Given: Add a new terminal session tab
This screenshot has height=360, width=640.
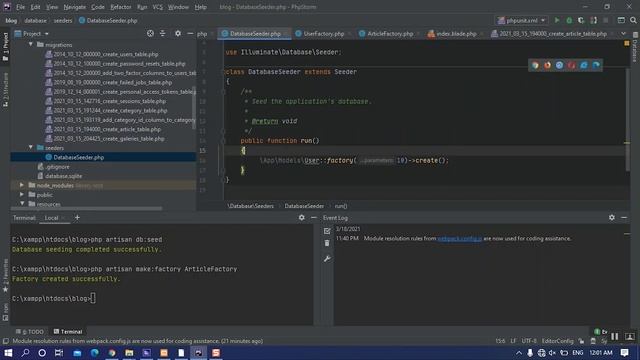Looking at the screenshot, I should 77,218.
